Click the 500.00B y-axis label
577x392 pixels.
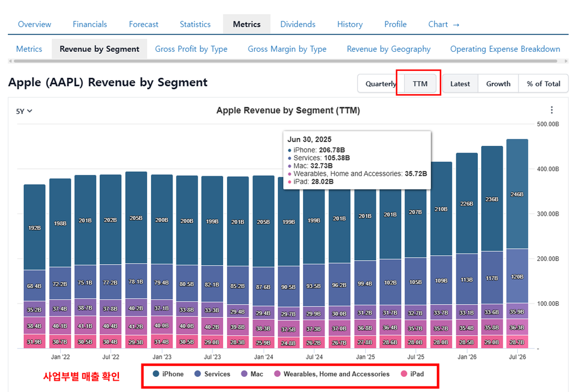[x=548, y=124]
